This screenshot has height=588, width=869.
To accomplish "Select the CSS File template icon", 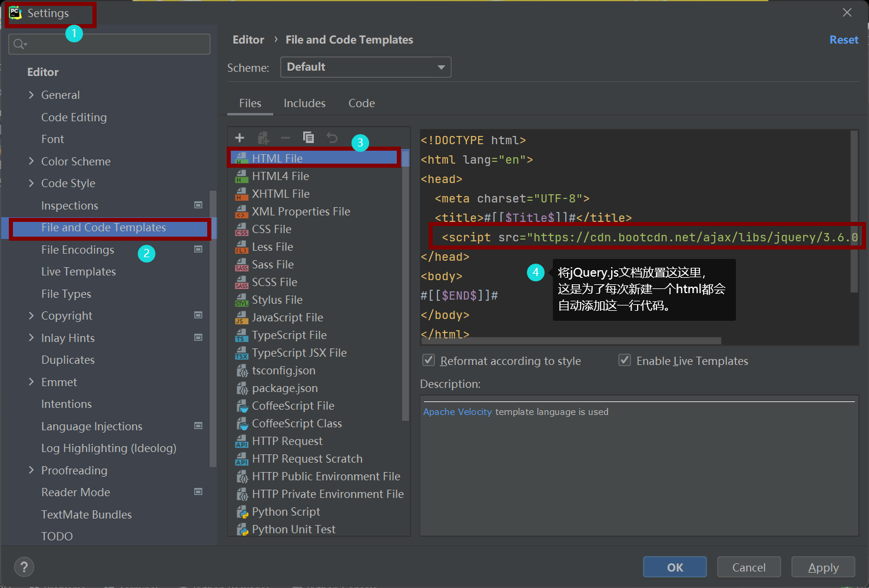I will tap(241, 230).
